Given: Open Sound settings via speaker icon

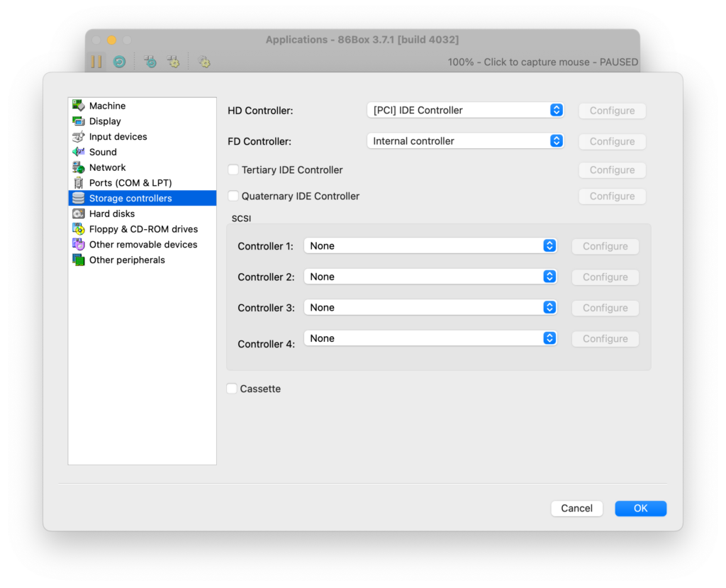Looking at the screenshot, I should (78, 152).
